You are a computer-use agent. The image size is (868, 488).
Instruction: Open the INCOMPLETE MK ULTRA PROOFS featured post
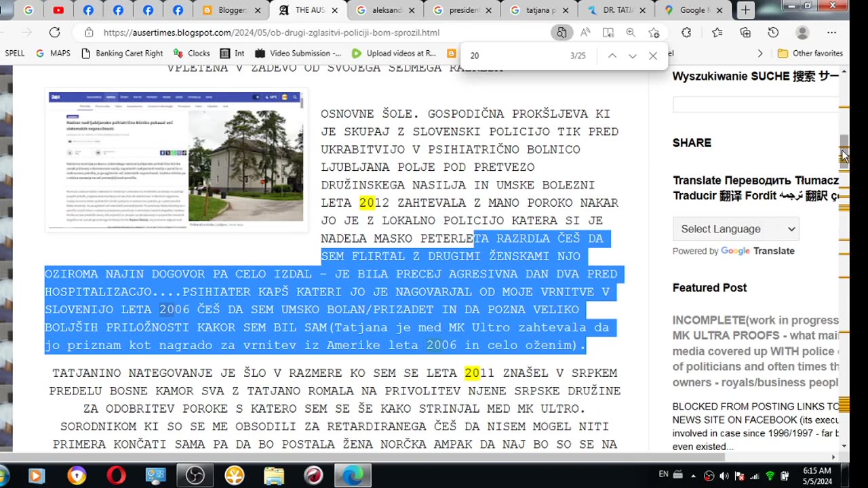click(755, 352)
